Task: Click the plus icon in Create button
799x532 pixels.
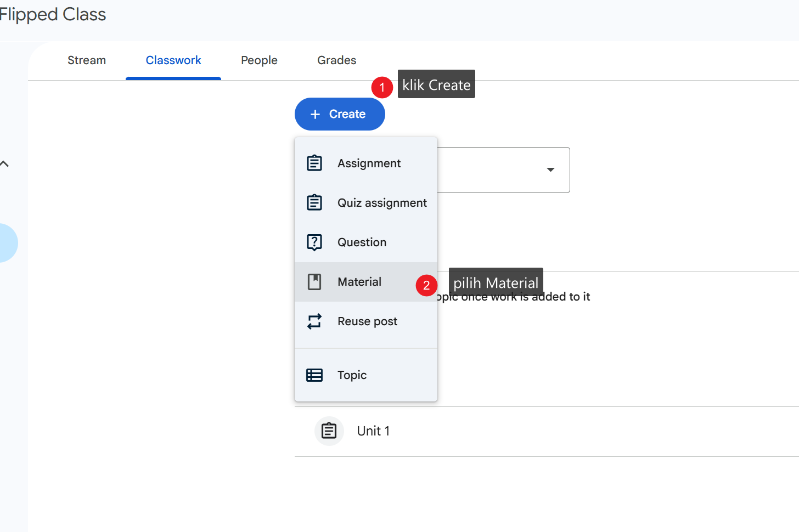Action: pos(315,114)
